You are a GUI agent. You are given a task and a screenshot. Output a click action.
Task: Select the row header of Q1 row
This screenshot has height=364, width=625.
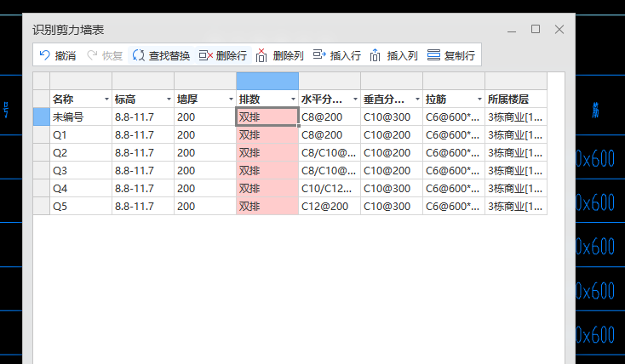pos(42,134)
